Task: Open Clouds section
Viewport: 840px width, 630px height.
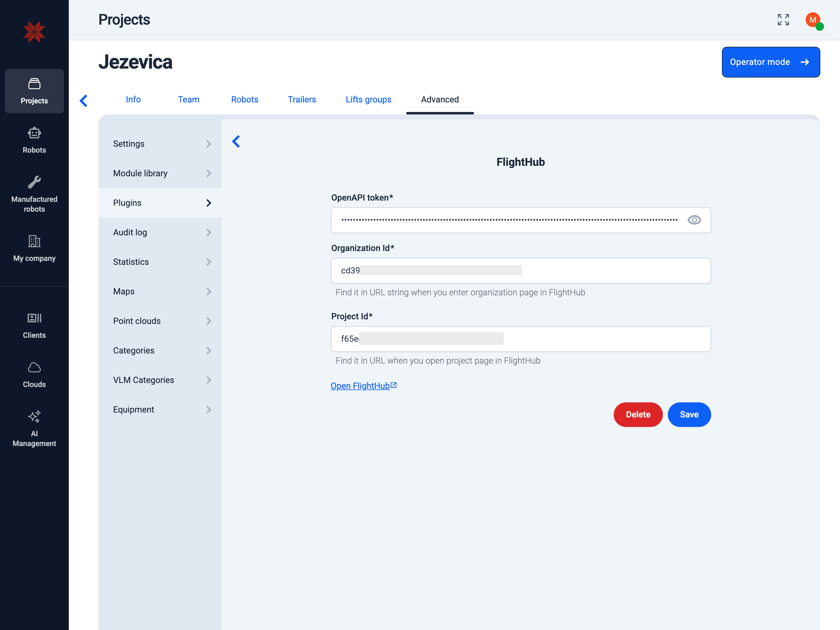Action: click(34, 374)
